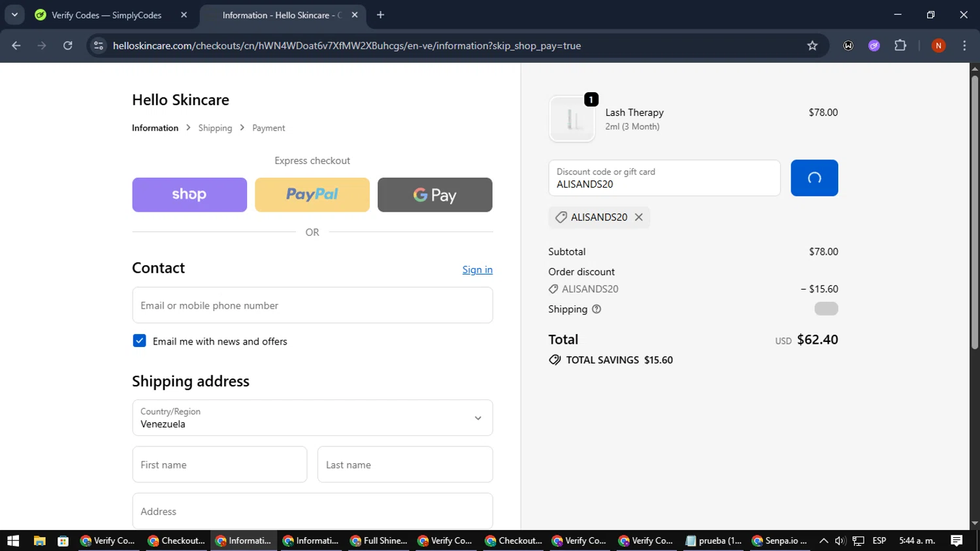Open the purple extension icon

coord(874,46)
